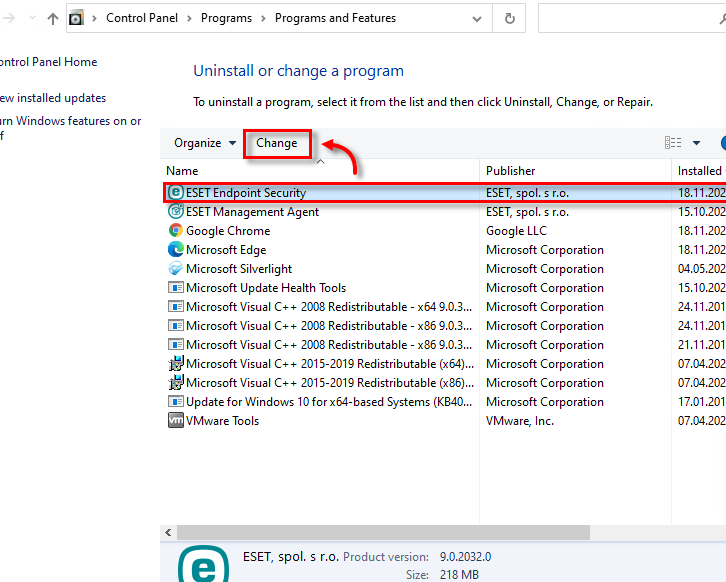Open View installed updates link
Screen dimensions: 726x582
(53, 98)
